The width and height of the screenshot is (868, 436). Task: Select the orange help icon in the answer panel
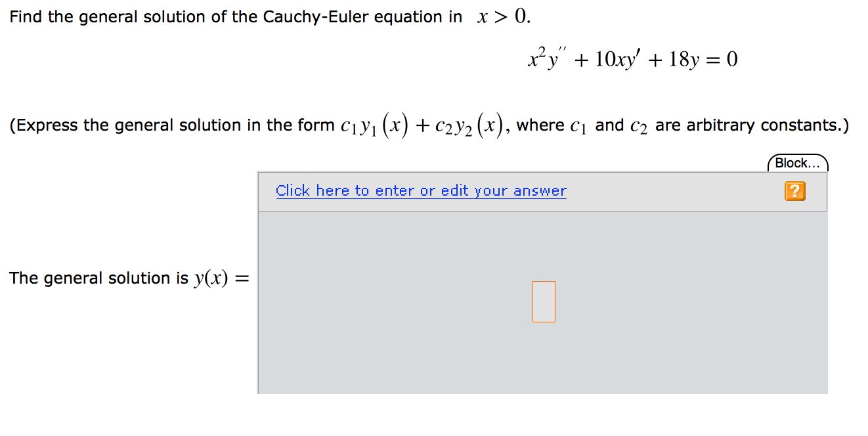pyautogui.click(x=794, y=190)
